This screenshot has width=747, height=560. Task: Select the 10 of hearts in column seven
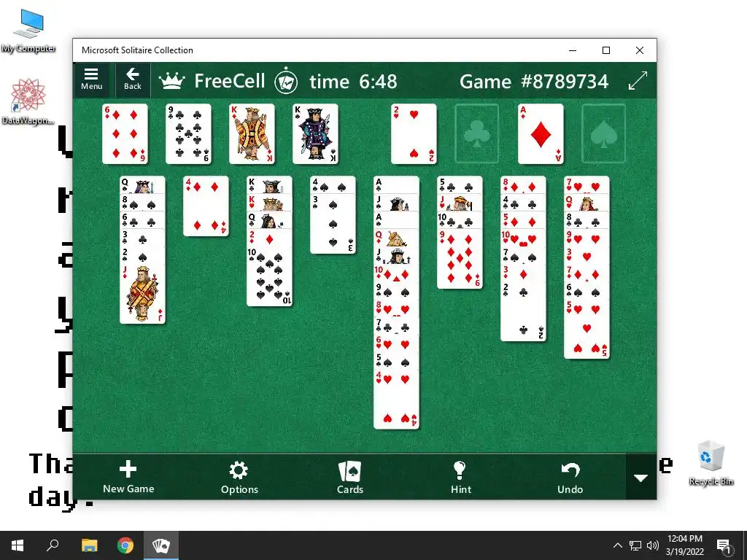pos(523,238)
